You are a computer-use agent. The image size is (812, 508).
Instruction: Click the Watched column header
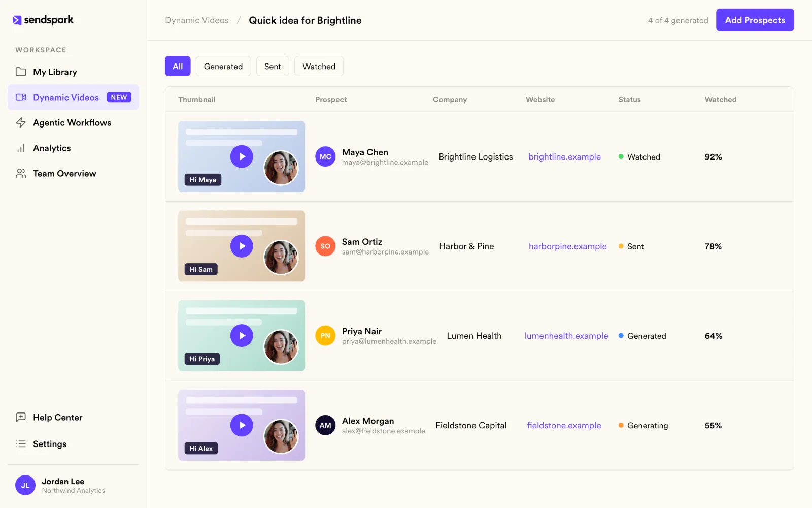pyautogui.click(x=721, y=99)
